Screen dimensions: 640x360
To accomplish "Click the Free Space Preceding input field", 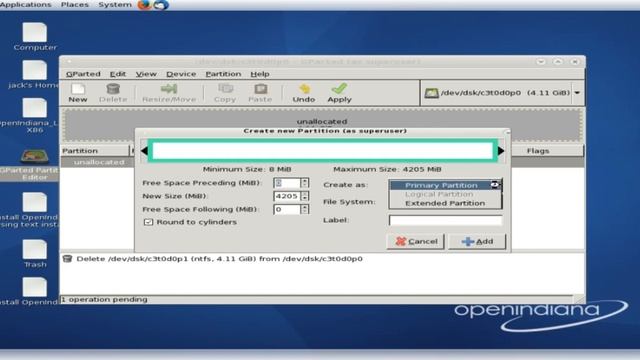I will (287, 183).
